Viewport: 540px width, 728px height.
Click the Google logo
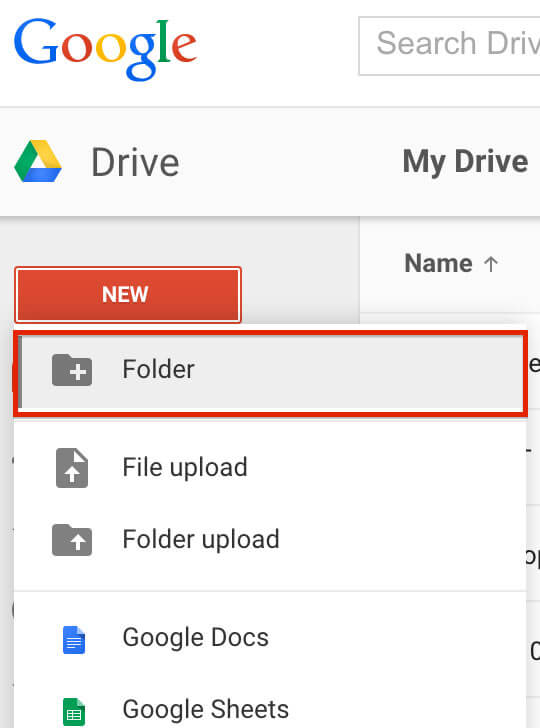tap(105, 49)
